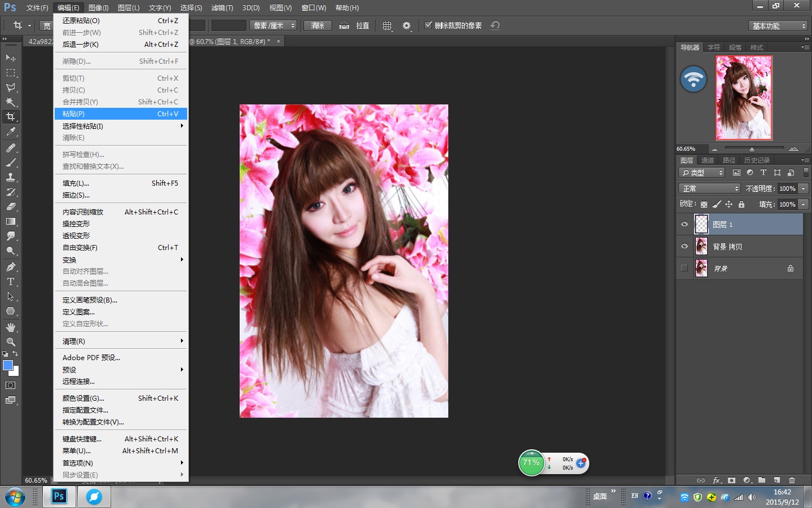Click the create new layer icon
The image size is (812, 508).
776,480
